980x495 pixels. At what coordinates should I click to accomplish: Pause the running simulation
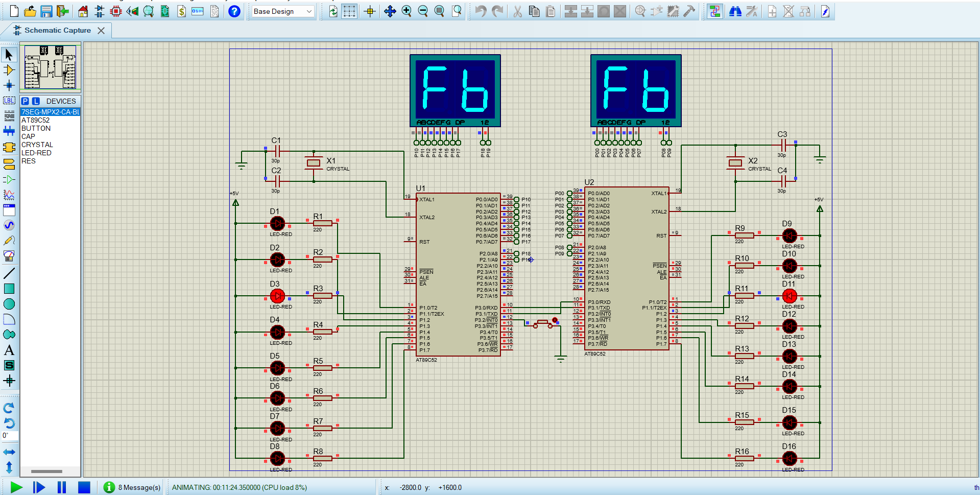(62, 487)
